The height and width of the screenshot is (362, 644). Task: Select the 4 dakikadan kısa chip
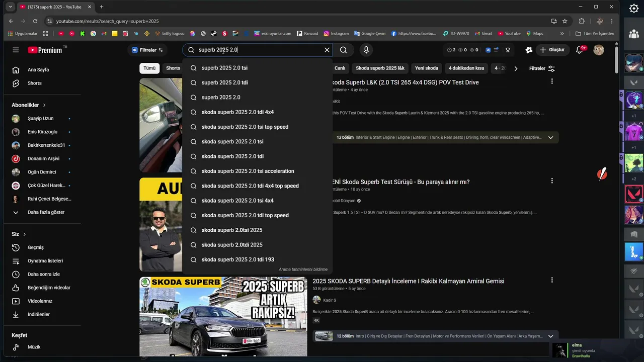(466, 68)
